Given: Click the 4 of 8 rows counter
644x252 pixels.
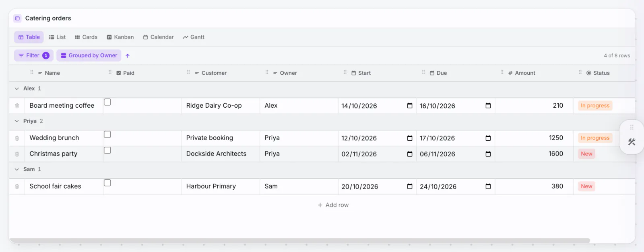Looking at the screenshot, I should pos(617,56).
